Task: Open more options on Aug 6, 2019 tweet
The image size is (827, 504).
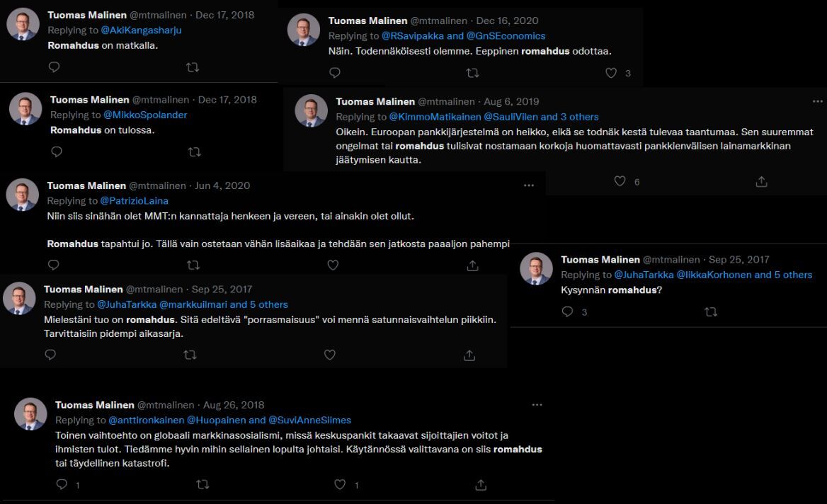Action: point(818,101)
